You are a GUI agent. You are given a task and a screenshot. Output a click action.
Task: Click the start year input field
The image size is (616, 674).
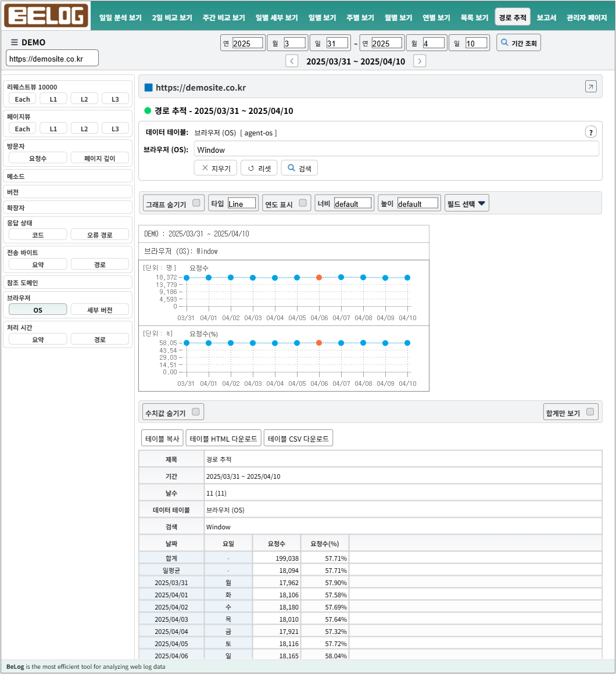pos(248,43)
